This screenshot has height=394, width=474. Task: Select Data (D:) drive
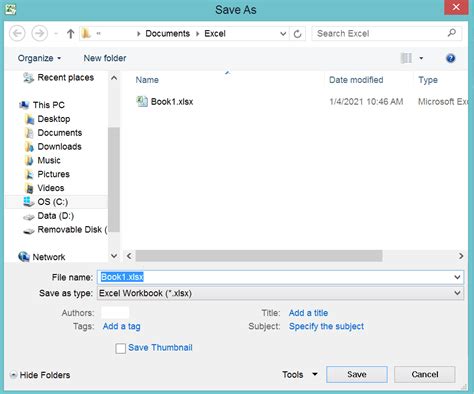(55, 216)
